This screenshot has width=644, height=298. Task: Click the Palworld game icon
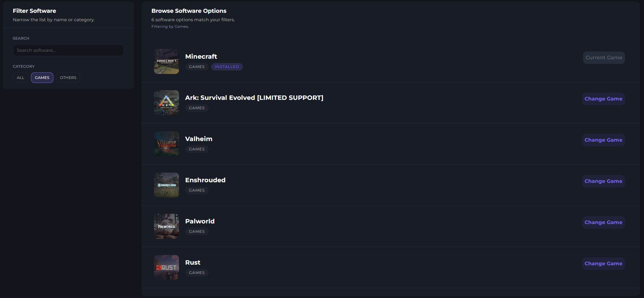(x=166, y=226)
